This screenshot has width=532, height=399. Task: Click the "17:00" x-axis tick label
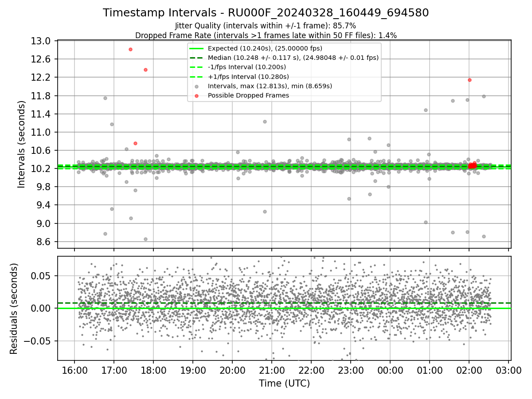pos(113,370)
